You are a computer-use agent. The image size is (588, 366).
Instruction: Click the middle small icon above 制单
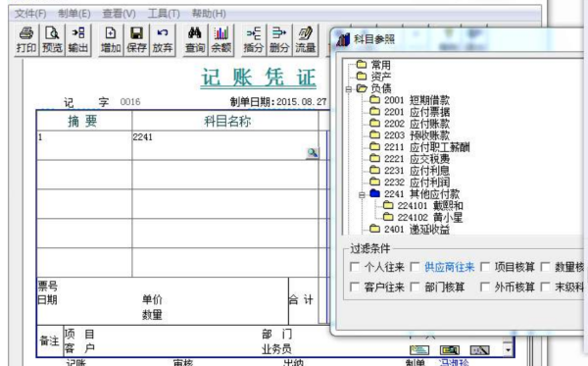449,350
